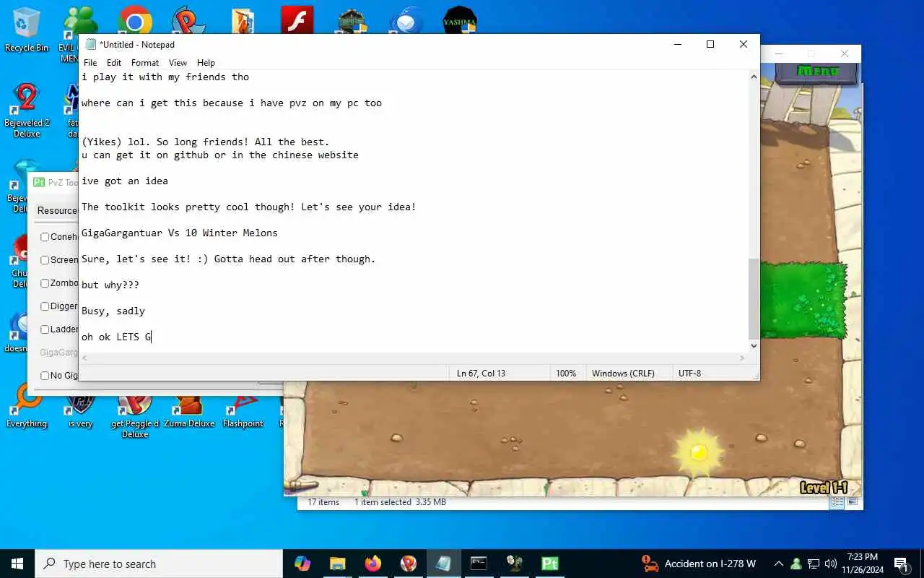This screenshot has width=924, height=578.
Task: Launch Bejeweled 2 Deluxe desktop shortcut
Action: coord(27,110)
